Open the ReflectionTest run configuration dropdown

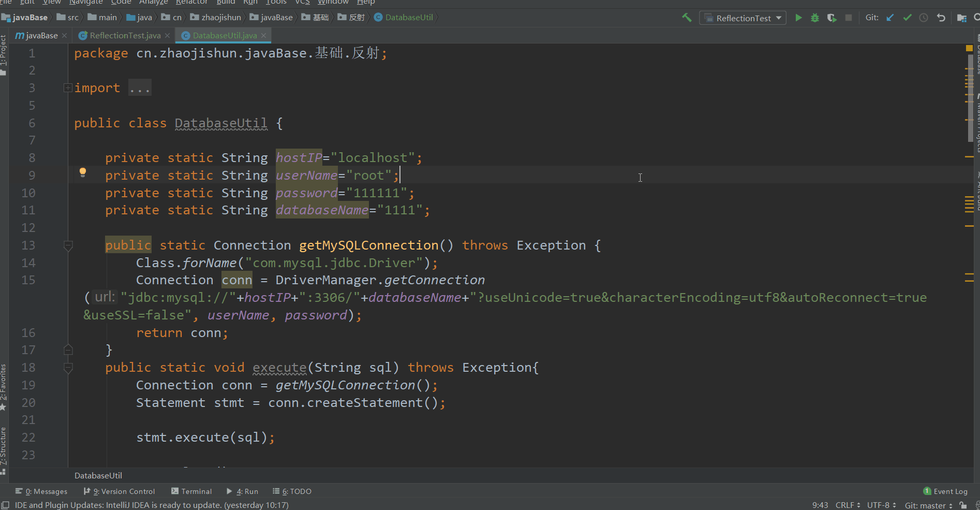743,18
